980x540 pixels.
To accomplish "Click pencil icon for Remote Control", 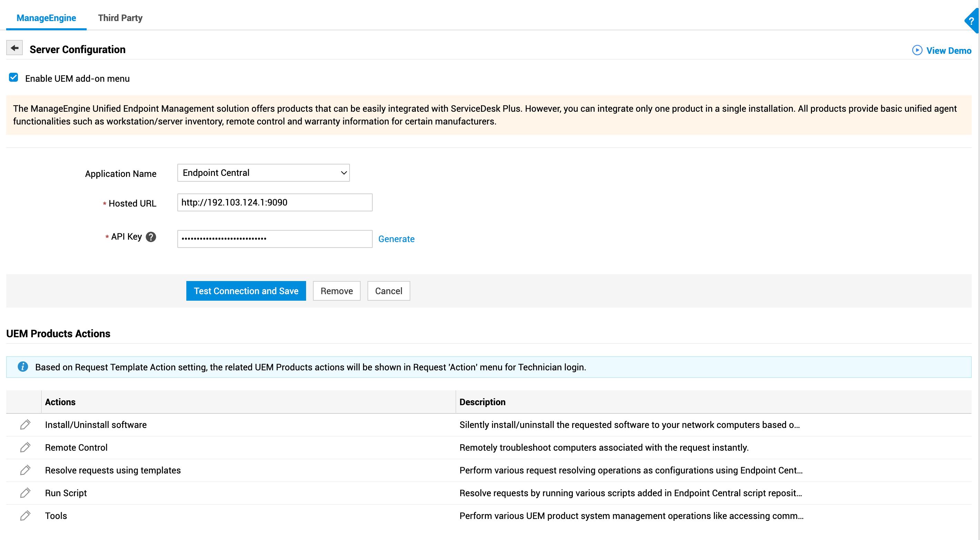I will (x=25, y=447).
